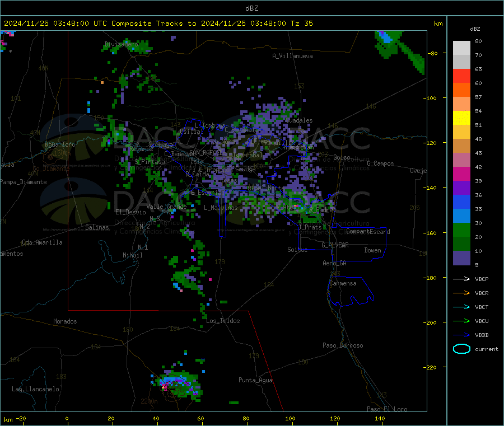The width and height of the screenshot is (504, 426).
Task: Click the green VBCU arrow legend icon
Action: [461, 321]
